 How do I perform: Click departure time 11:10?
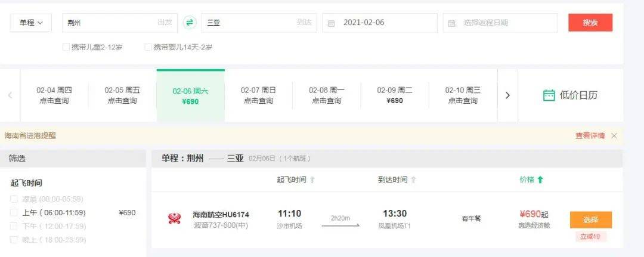tap(290, 213)
